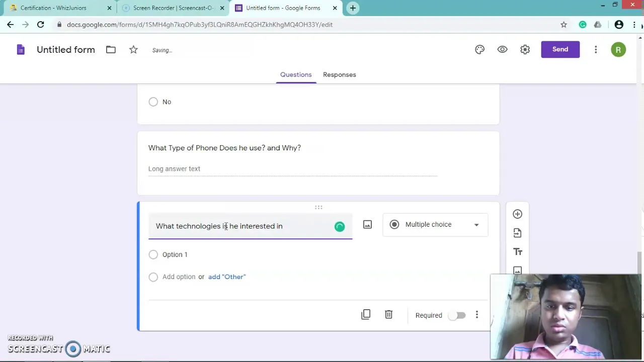Image resolution: width=644 pixels, height=362 pixels.
Task: Select the Option 1 radio button
Action: pyautogui.click(x=153, y=254)
